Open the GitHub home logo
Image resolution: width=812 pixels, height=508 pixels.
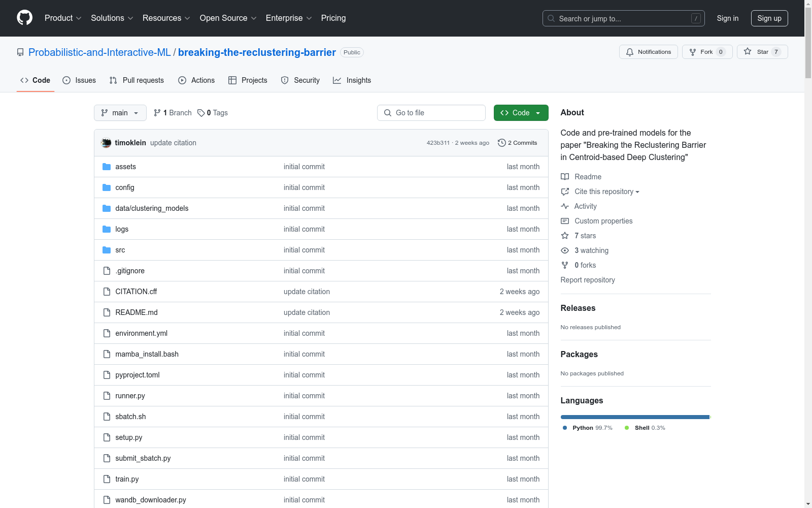[x=24, y=18]
